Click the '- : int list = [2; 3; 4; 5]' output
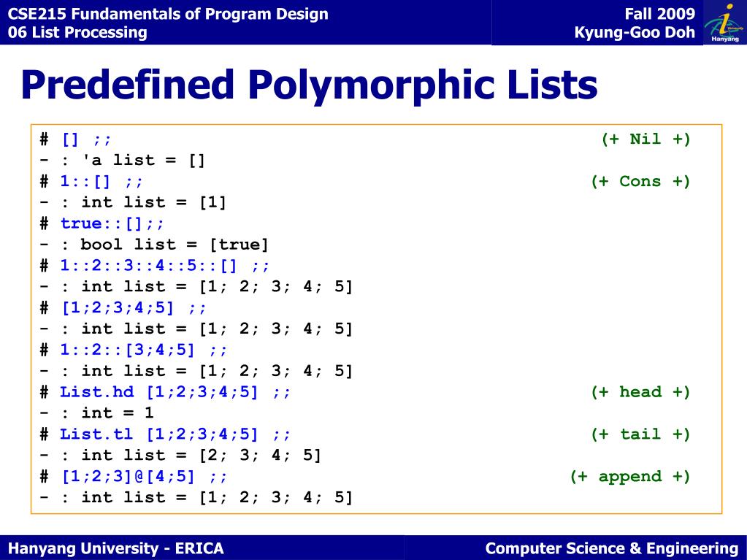The image size is (747, 560). (x=180, y=456)
